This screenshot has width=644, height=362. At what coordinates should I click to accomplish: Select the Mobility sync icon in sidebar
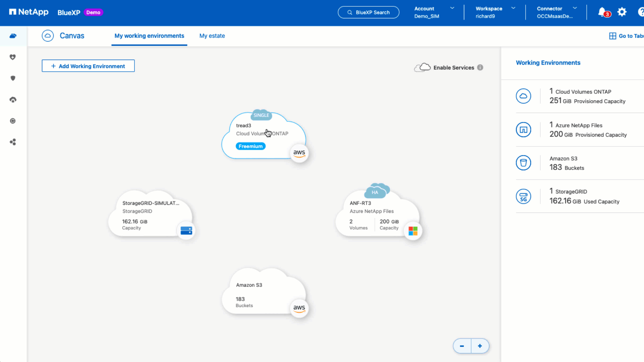click(x=13, y=121)
